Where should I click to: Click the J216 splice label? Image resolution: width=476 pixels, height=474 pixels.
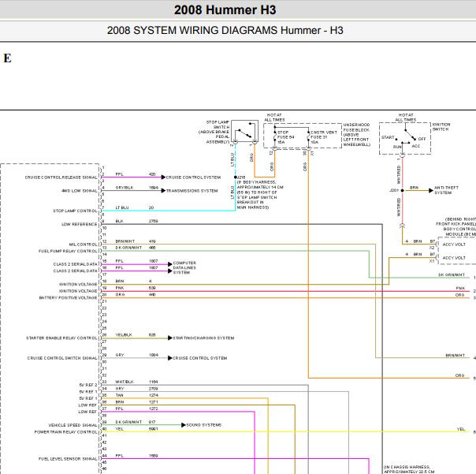[241, 177]
